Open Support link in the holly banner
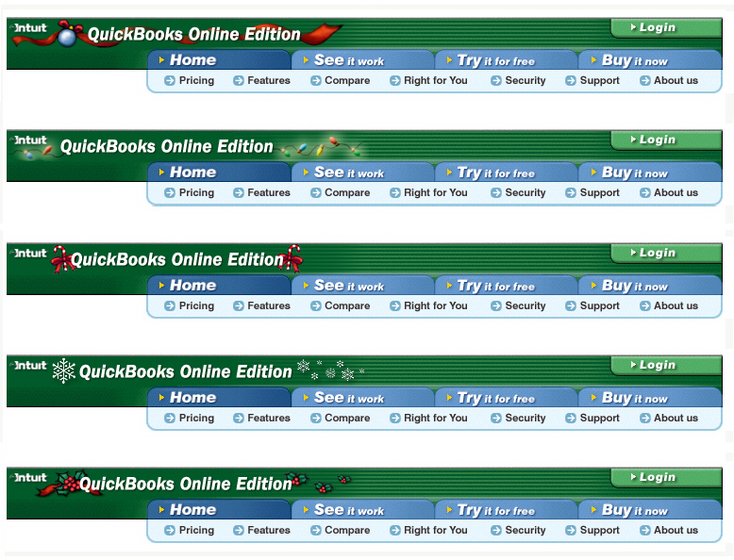This screenshot has height=560, width=734. click(x=600, y=531)
